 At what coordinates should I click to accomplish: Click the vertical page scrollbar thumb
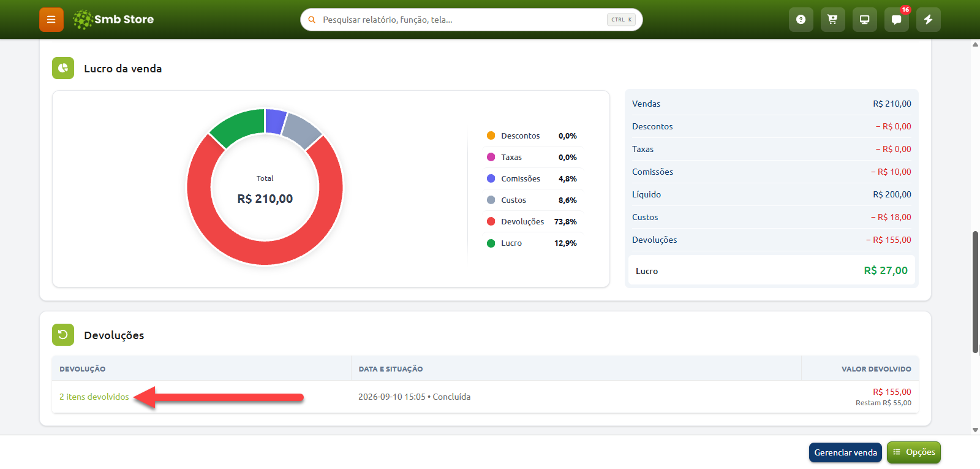coord(975,292)
